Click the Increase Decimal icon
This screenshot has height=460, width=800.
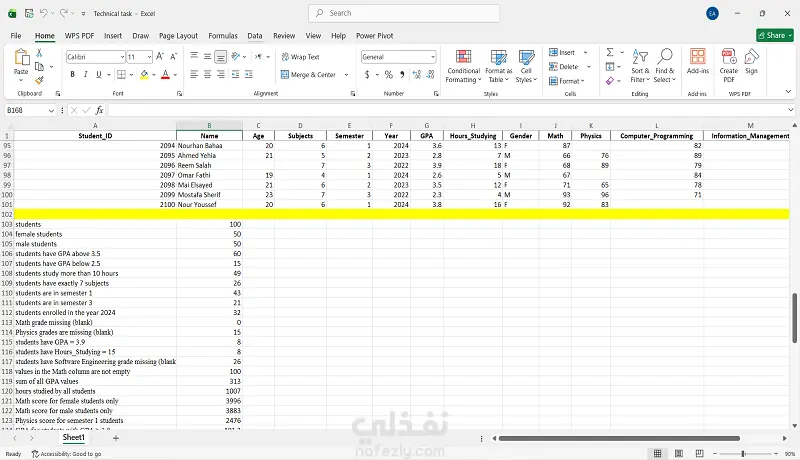coord(417,75)
